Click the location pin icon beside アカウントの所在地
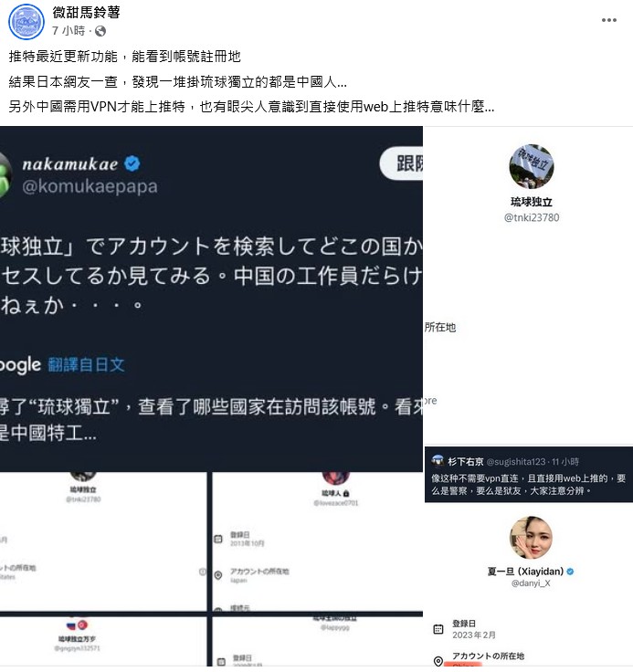Viewport: 633px width, 672px height. (438, 661)
